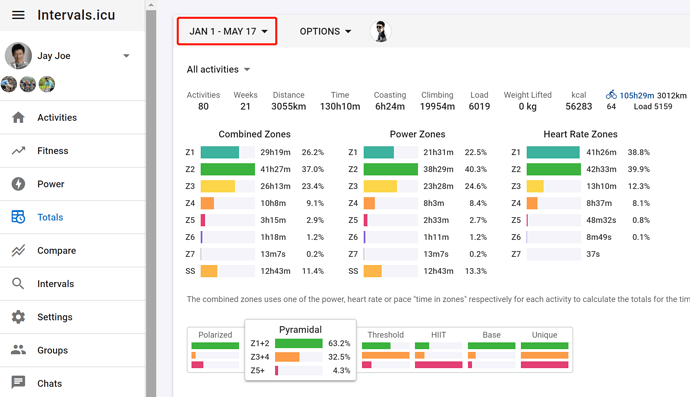
Task: Click the Intervals.icu site title
Action: [76, 15]
